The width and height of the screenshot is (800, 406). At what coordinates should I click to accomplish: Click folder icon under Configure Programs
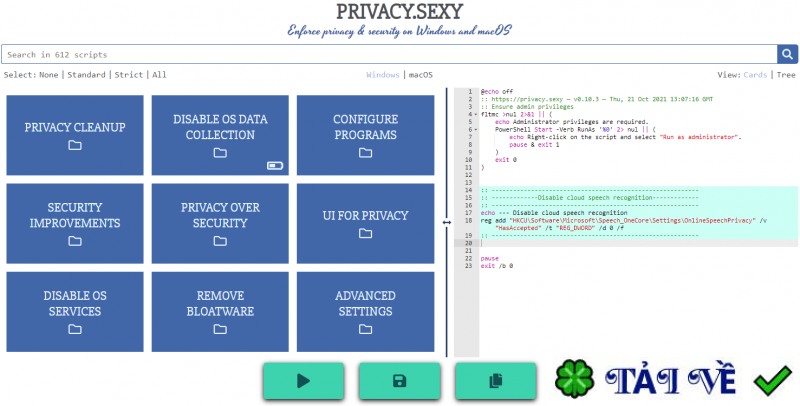click(x=365, y=153)
